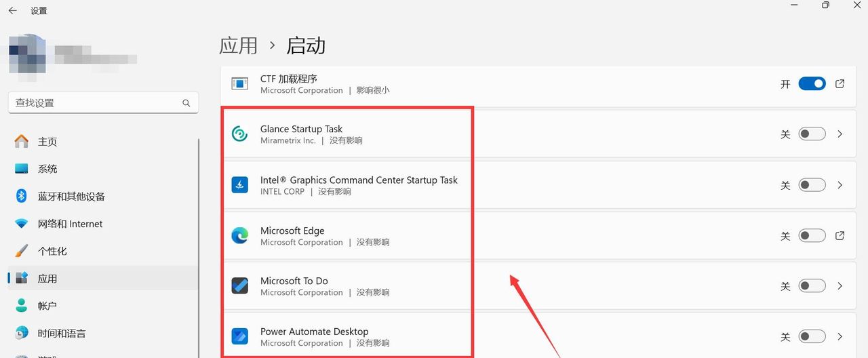This screenshot has width=868, height=358.
Task: Open the 帐户 settings page
Action: coord(103,306)
